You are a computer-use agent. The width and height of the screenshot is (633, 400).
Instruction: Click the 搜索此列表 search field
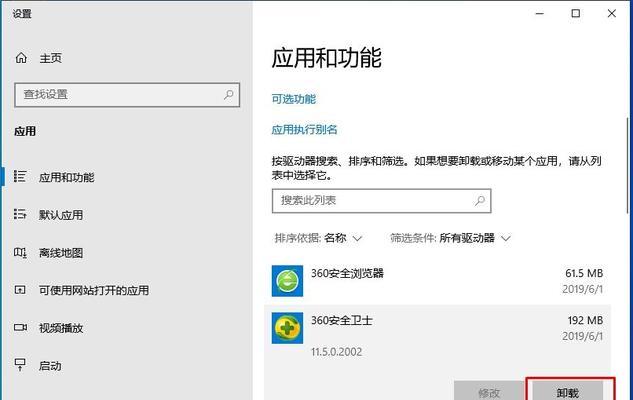381,201
